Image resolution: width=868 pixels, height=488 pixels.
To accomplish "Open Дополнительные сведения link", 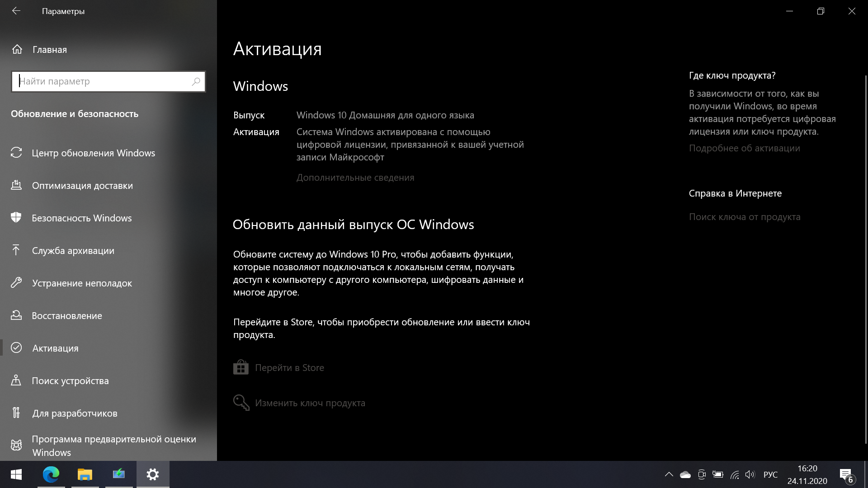I will coord(355,178).
